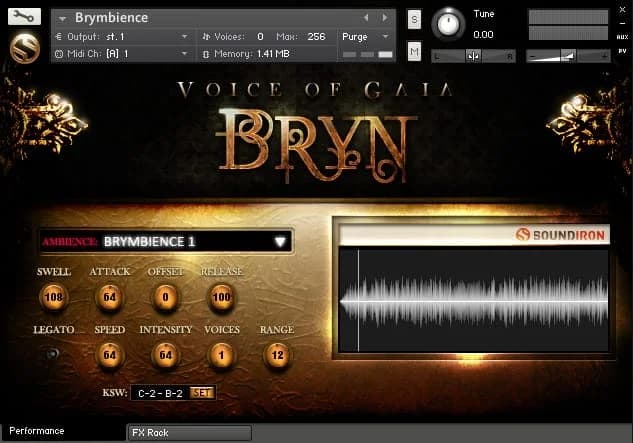Minimize the instrument view with the dash button

tap(623, 23)
